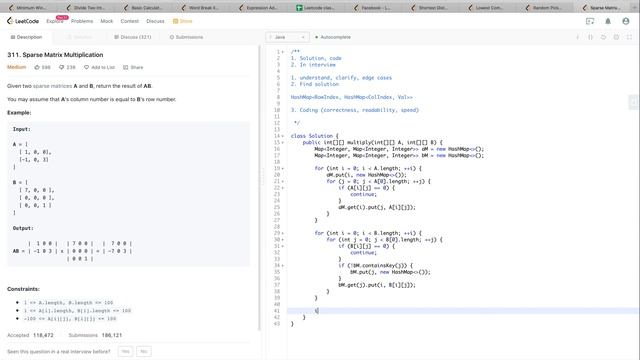Open notifications bell
640x360 pixels.
(x=608, y=21)
